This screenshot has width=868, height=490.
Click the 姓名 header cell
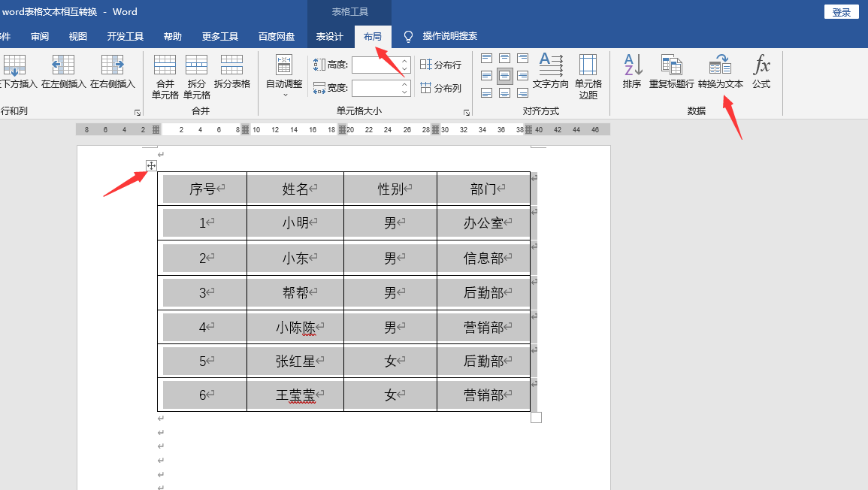295,189
